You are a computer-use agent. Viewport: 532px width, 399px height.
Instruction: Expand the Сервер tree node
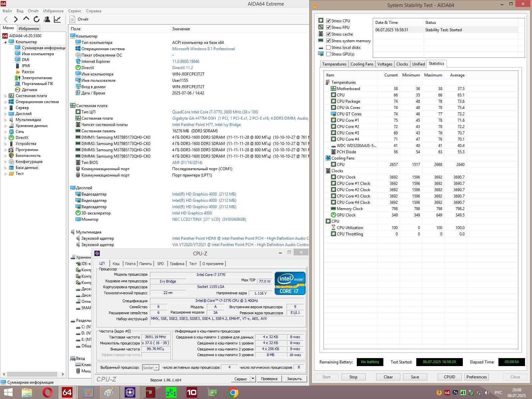(x=5, y=108)
